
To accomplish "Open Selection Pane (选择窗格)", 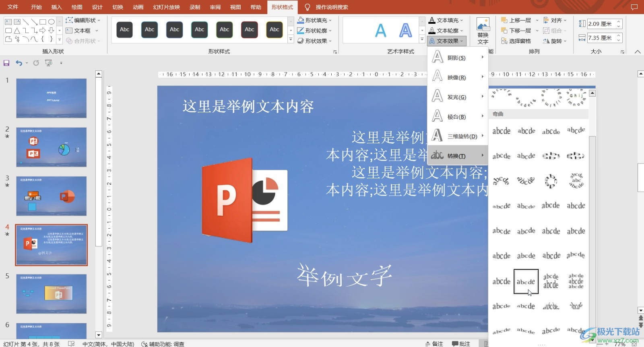I will coord(516,41).
